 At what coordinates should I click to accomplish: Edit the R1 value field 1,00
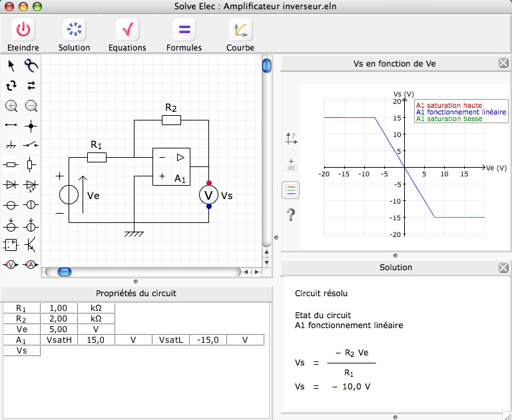(x=59, y=308)
